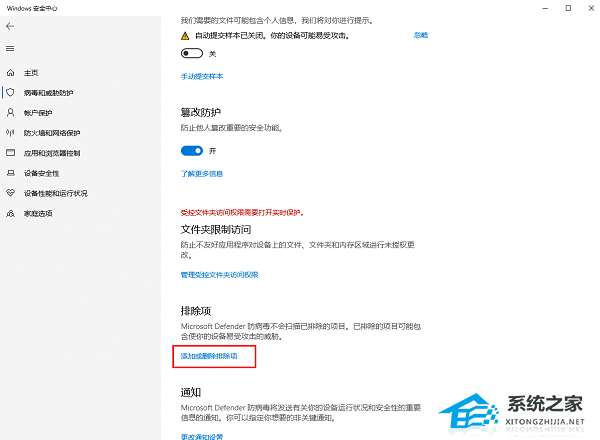Click the person icon for account protection

(x=10, y=112)
